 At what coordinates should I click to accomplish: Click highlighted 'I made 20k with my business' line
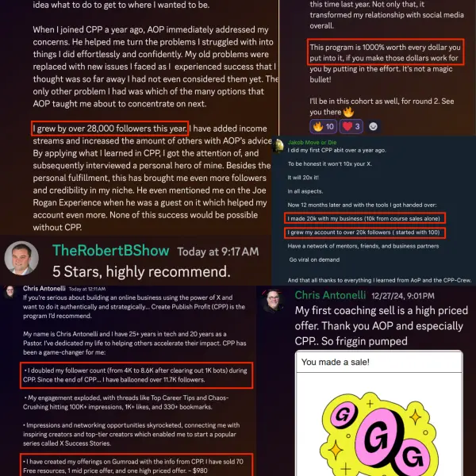pos(365,219)
